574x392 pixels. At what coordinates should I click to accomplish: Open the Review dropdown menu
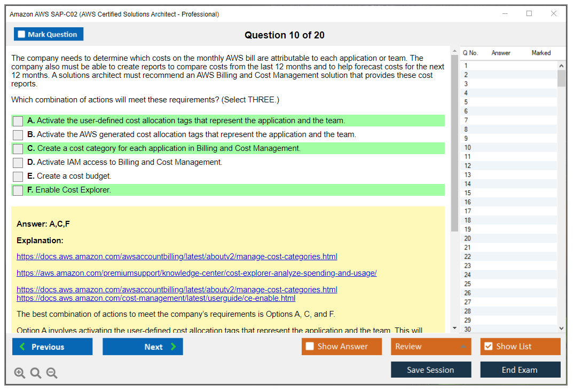tap(431, 347)
